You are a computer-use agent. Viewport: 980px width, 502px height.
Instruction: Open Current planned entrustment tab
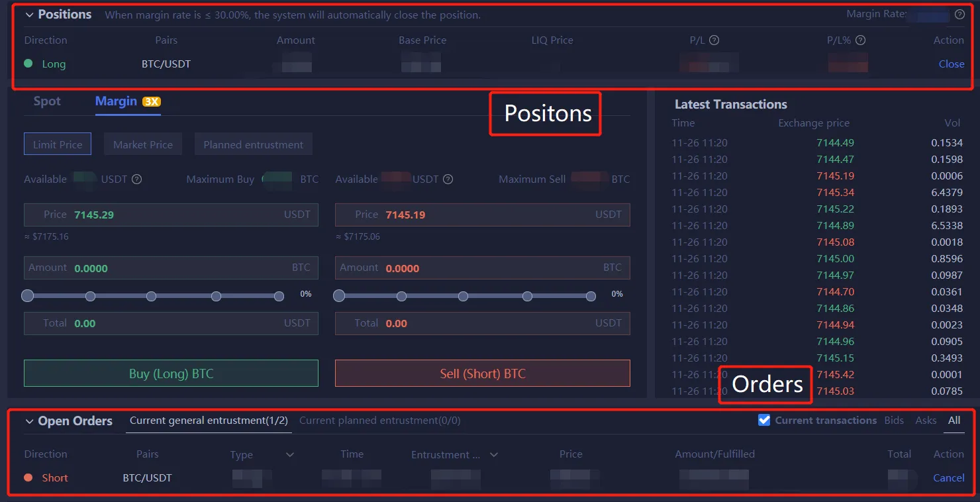(379, 421)
